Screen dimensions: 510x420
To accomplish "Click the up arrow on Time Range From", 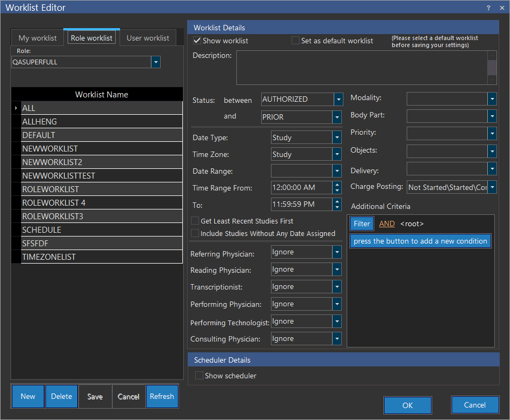I will [337, 185].
